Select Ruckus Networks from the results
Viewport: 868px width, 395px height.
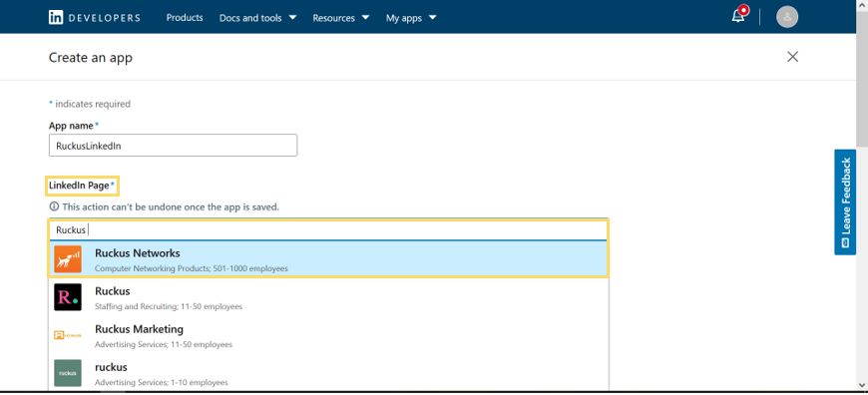(x=329, y=259)
